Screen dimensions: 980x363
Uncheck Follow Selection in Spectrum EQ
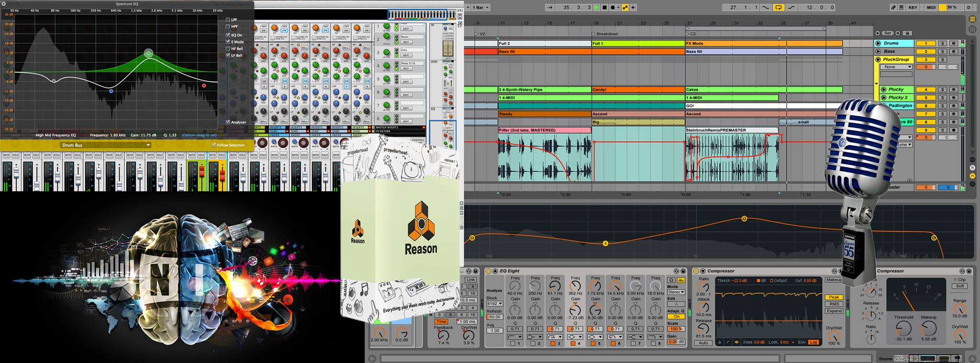pos(213,145)
